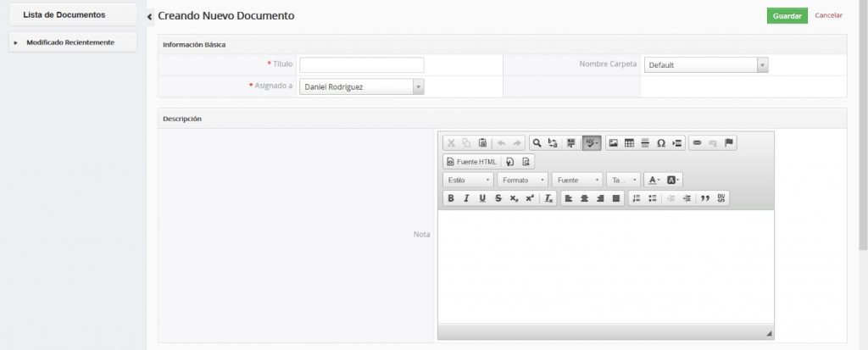Toggle strikethrough text formatting

click(498, 198)
